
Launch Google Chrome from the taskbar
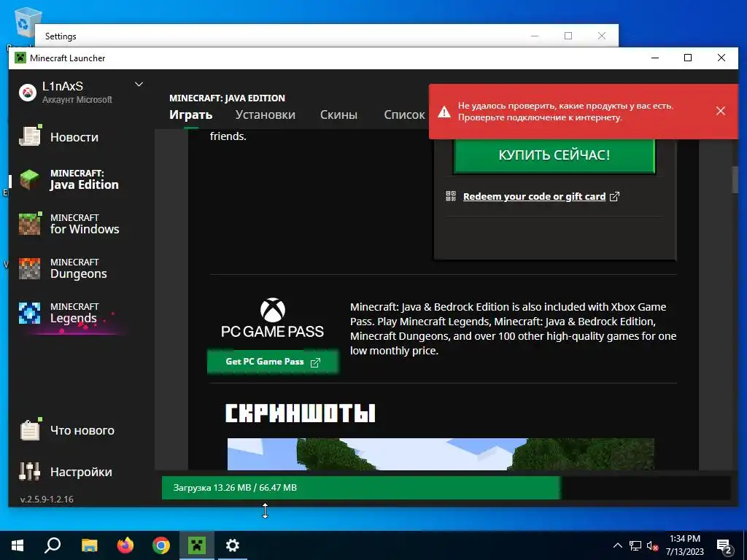click(x=161, y=545)
